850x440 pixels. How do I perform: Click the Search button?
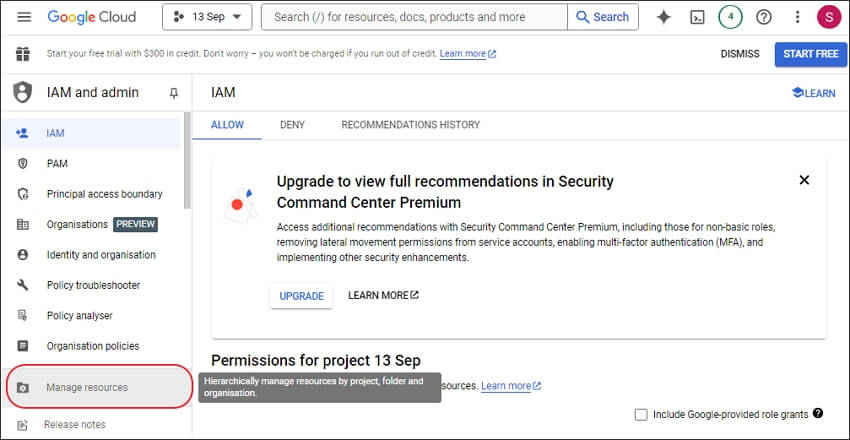(x=603, y=17)
